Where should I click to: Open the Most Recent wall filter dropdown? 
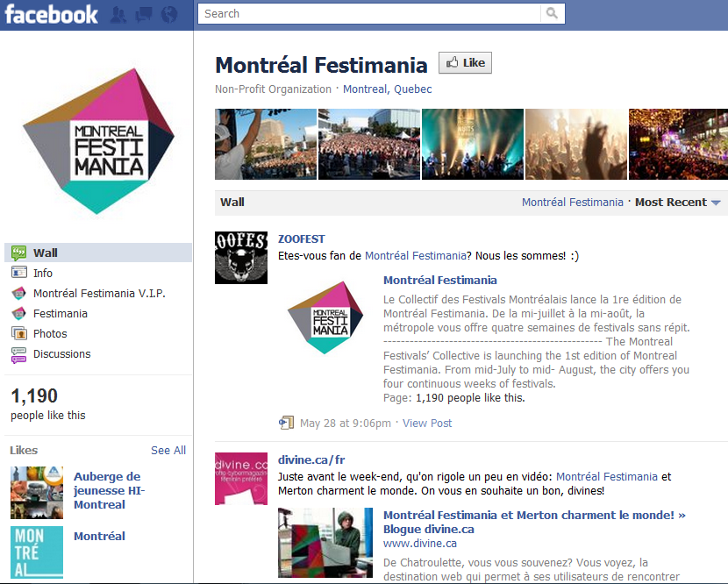point(678,203)
